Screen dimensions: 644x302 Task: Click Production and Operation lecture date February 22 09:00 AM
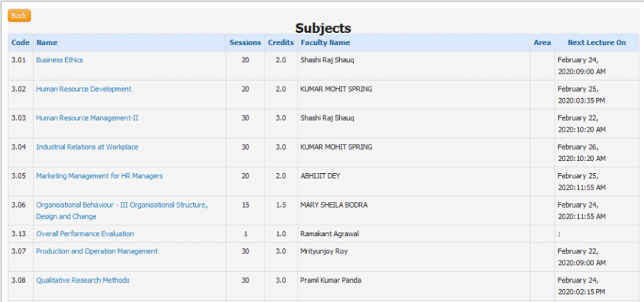(x=582, y=257)
